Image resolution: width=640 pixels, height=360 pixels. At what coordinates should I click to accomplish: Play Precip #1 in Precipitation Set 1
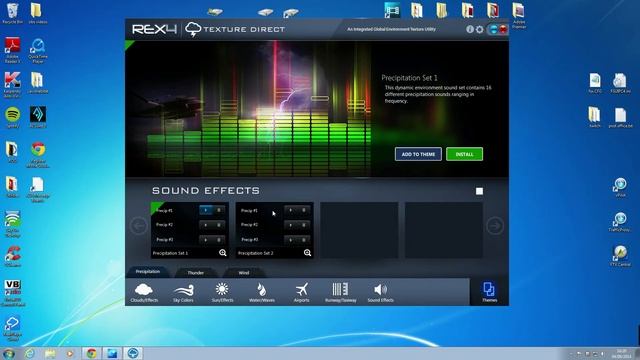[x=206, y=210]
